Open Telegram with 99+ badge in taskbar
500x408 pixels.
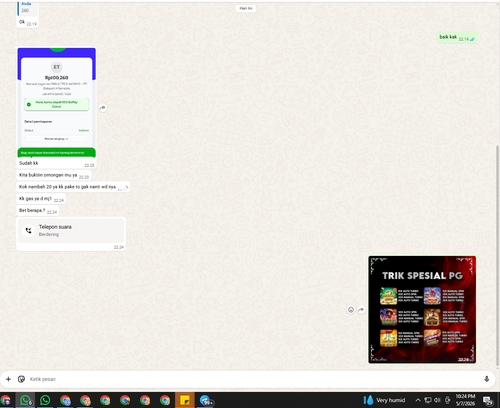point(206,400)
